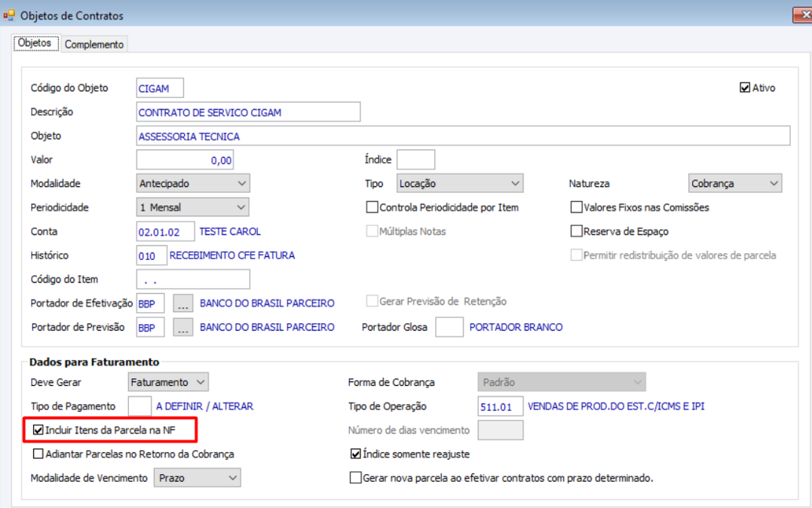
Task: Expand the Tipo dropdown showing Locação
Action: [460, 183]
